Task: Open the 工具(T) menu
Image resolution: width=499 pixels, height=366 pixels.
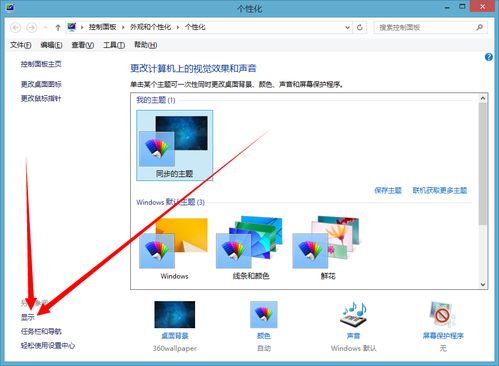Action: (114, 45)
